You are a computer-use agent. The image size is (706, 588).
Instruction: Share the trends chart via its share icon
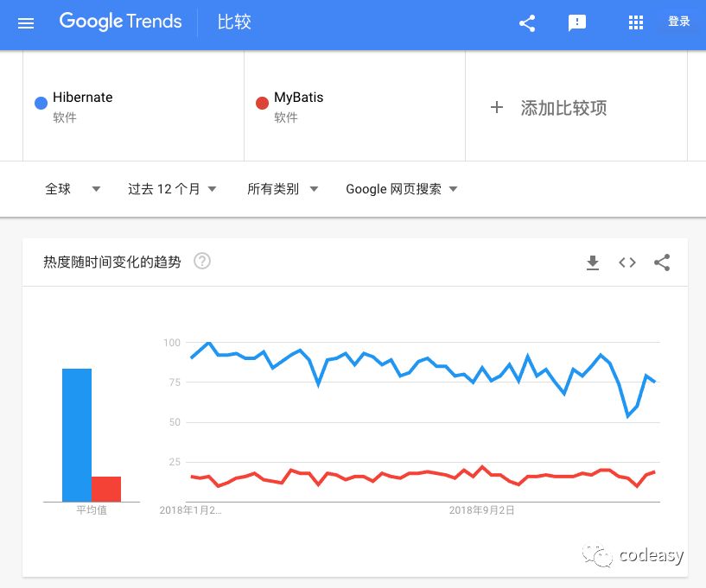point(662,262)
